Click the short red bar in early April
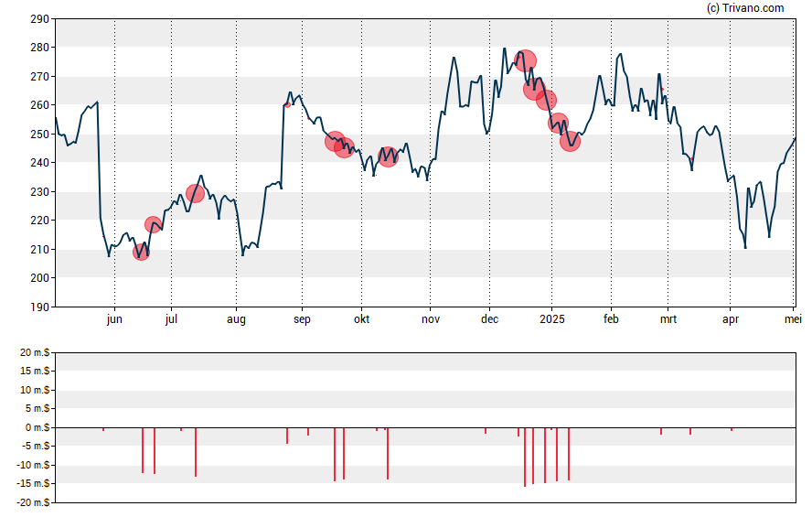Image resolution: width=812 pixels, height=517 pixels. 732,429
